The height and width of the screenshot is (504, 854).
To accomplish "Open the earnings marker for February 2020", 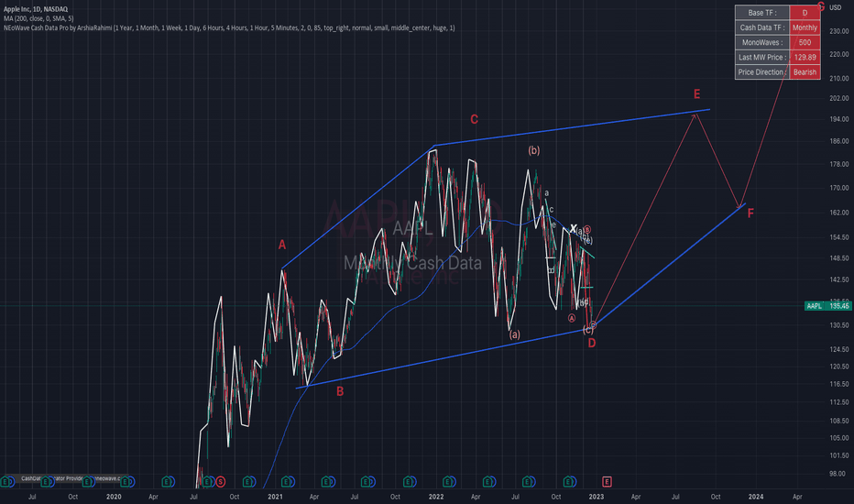I will [126, 482].
